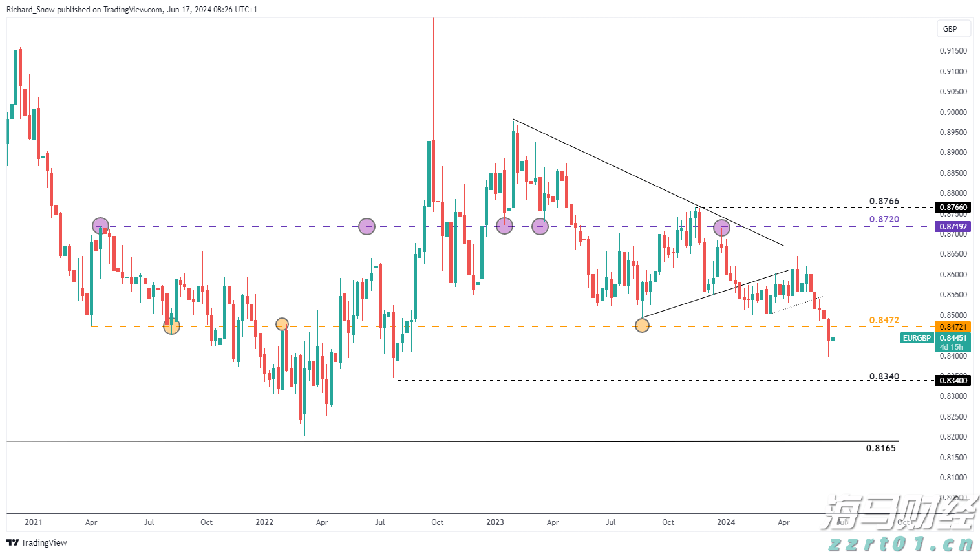Click the 0.83000 price scale label
980x554 pixels.
[953, 396]
